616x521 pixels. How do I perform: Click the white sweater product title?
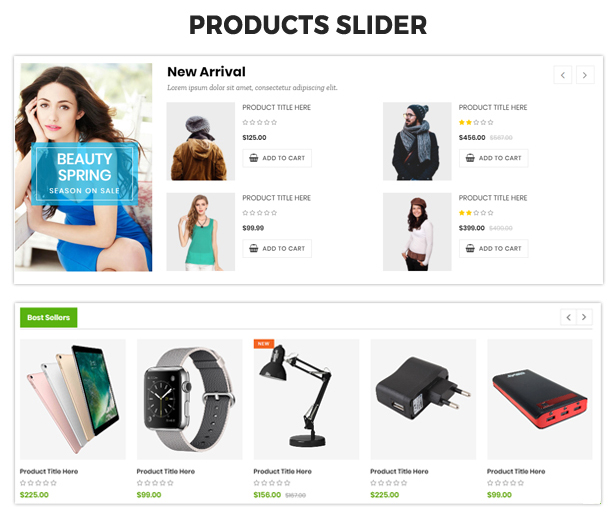(493, 198)
